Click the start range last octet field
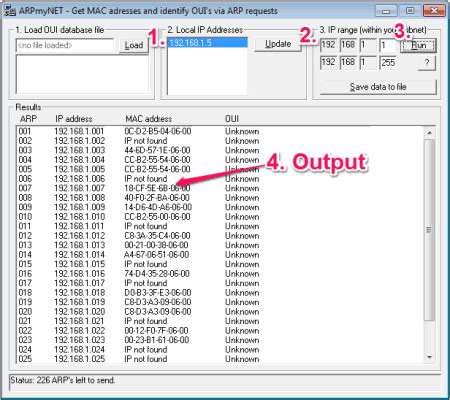Image resolution: width=450 pixels, height=400 pixels. pyautogui.click(x=388, y=45)
